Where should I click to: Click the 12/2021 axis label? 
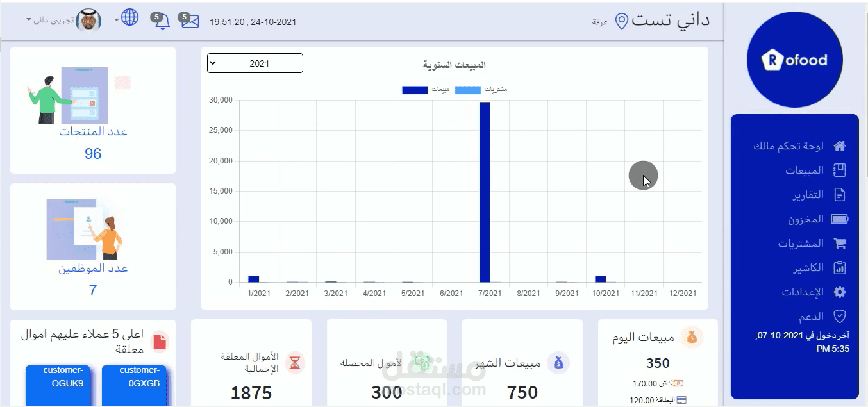pos(682,294)
